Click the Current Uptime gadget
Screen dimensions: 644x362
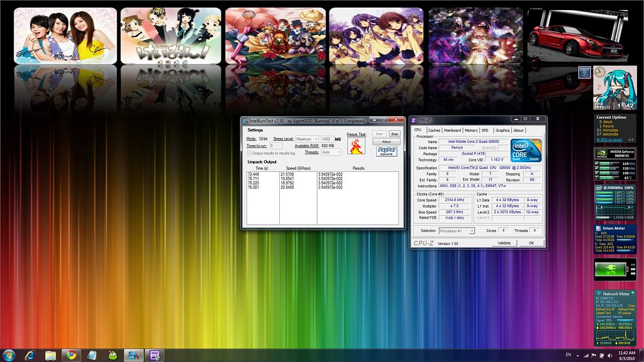click(615, 128)
